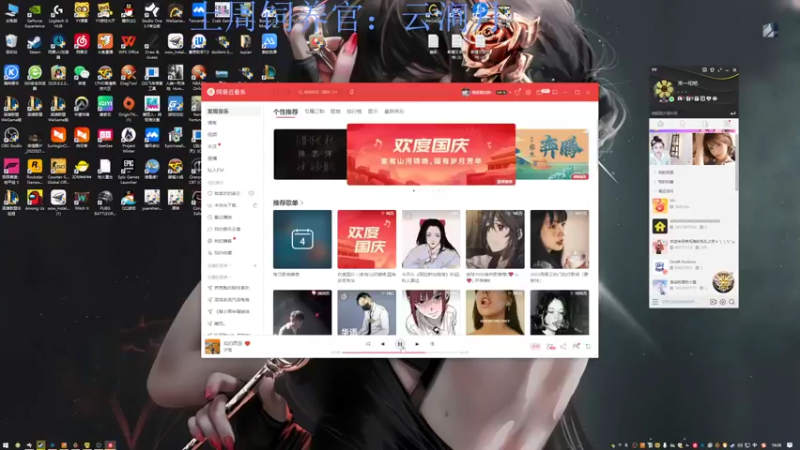Open the 欢度国庆 playlist card
This screenshot has height=450, width=800.
366,239
